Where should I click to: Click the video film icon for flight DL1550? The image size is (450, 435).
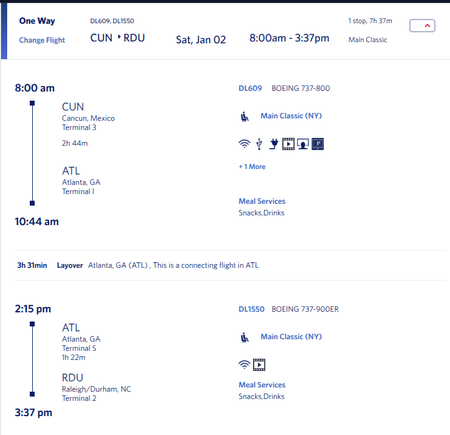click(x=259, y=365)
